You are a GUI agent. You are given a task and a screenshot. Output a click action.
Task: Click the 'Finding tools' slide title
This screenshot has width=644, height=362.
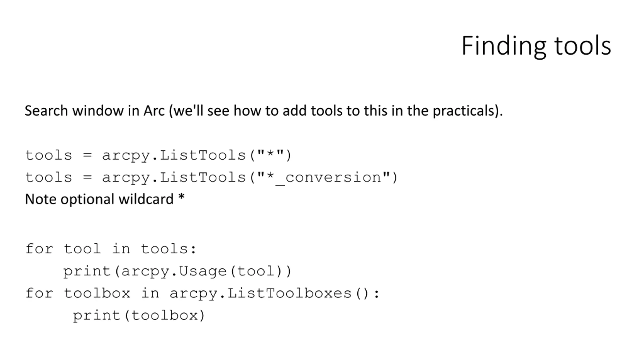point(536,46)
